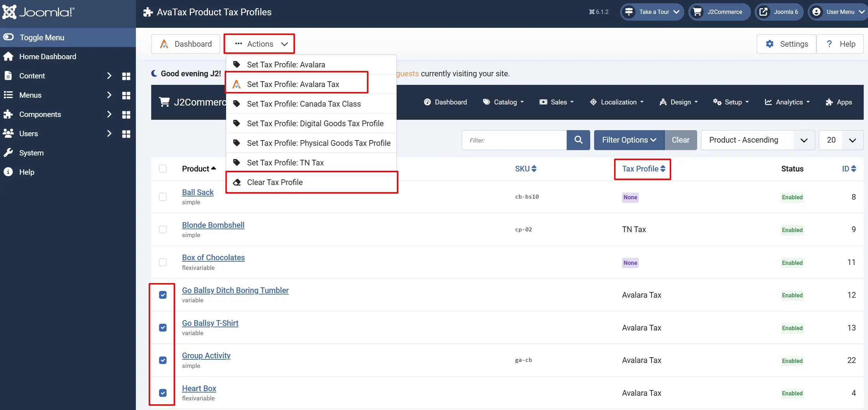868x410 pixels.
Task: Select Clear Tax Profile from Actions
Action: coord(311,182)
